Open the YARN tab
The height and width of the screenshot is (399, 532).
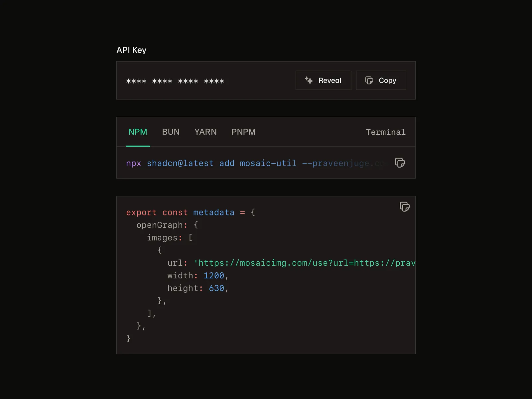click(205, 132)
